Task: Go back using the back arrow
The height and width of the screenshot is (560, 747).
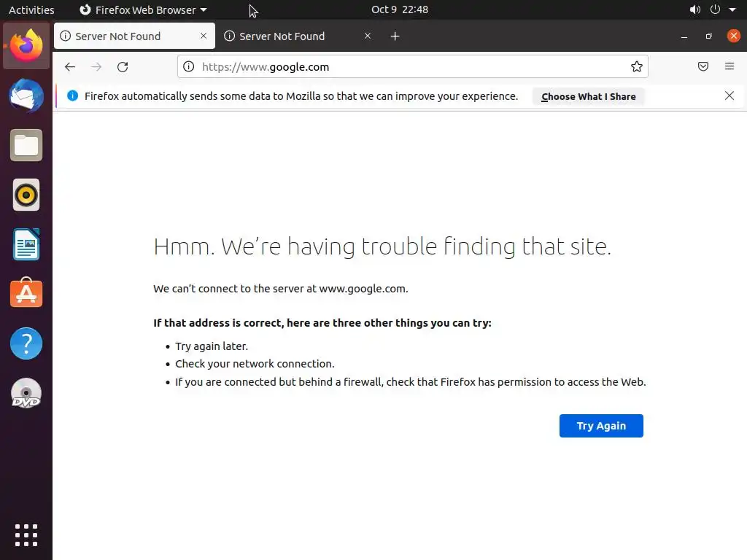Action: (70, 67)
